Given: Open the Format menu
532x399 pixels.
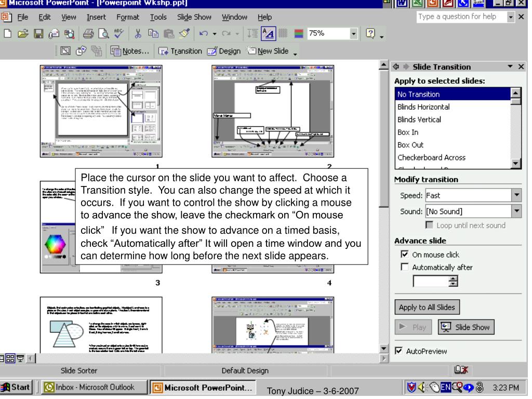Looking at the screenshot, I should point(128,17).
